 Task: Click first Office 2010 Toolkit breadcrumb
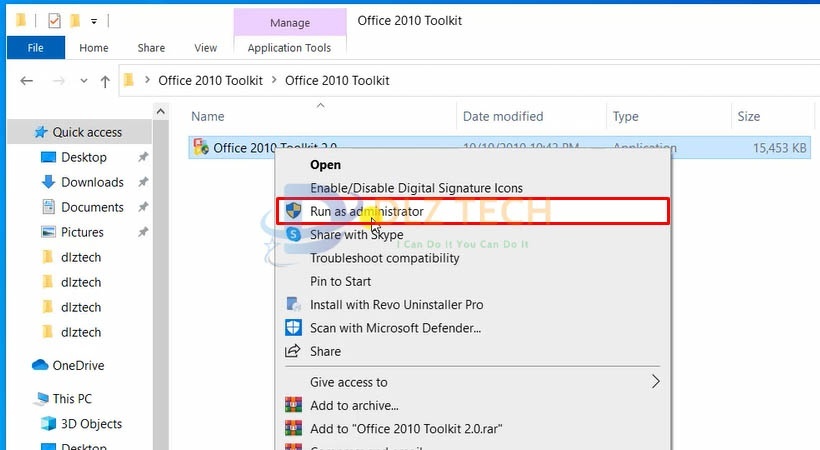click(x=210, y=81)
